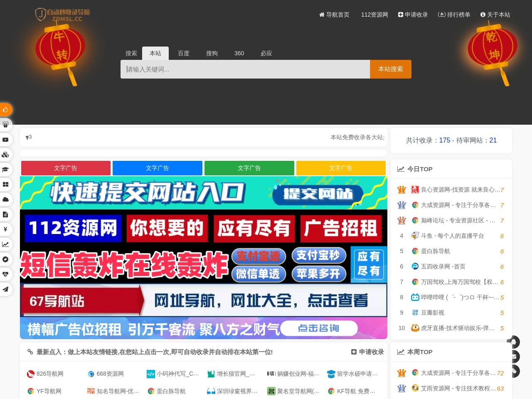Select the grid apps icon in sidebar
This screenshot has width=532, height=399.
(6, 184)
